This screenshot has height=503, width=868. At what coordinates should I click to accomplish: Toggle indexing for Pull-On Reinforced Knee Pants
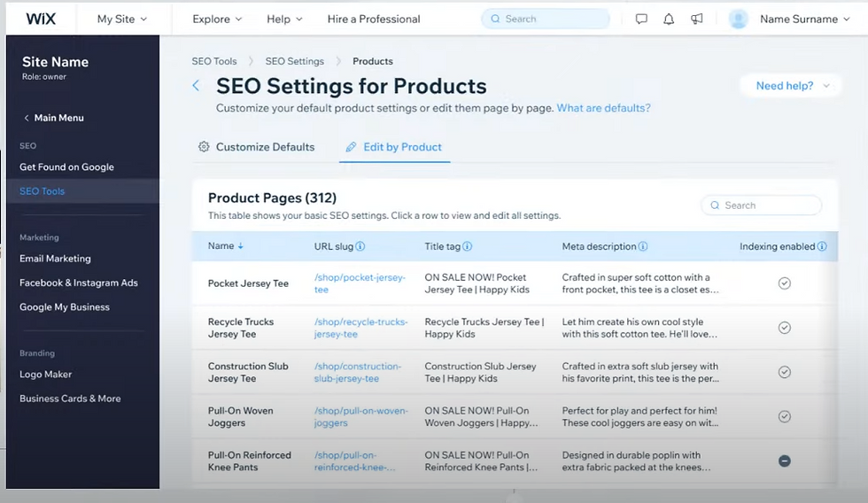pos(785,461)
